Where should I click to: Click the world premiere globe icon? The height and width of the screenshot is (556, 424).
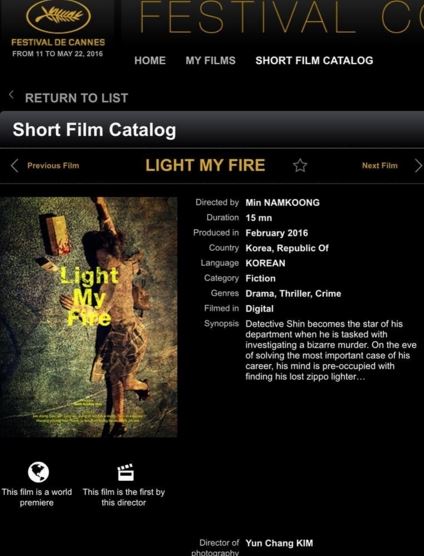pos(38,472)
